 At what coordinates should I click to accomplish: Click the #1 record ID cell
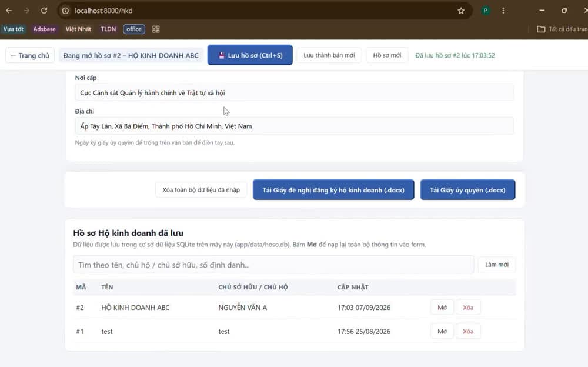click(x=80, y=332)
